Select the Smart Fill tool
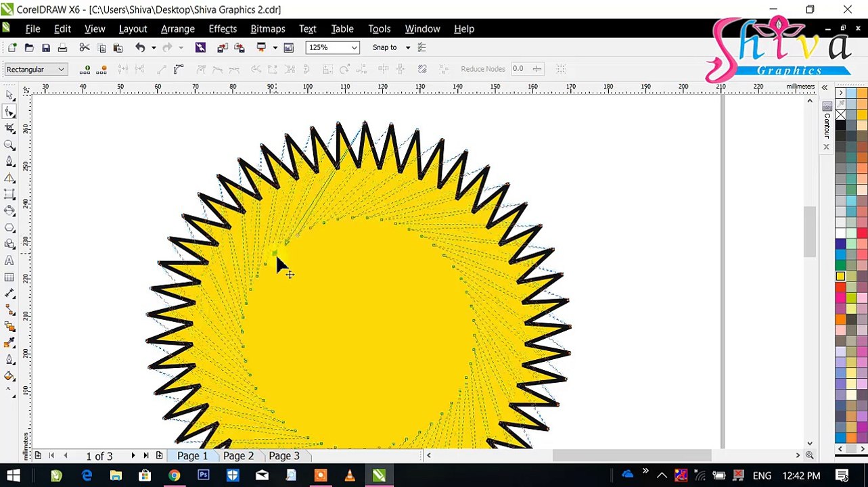Screen dimensions: 868x487 click(x=9, y=178)
